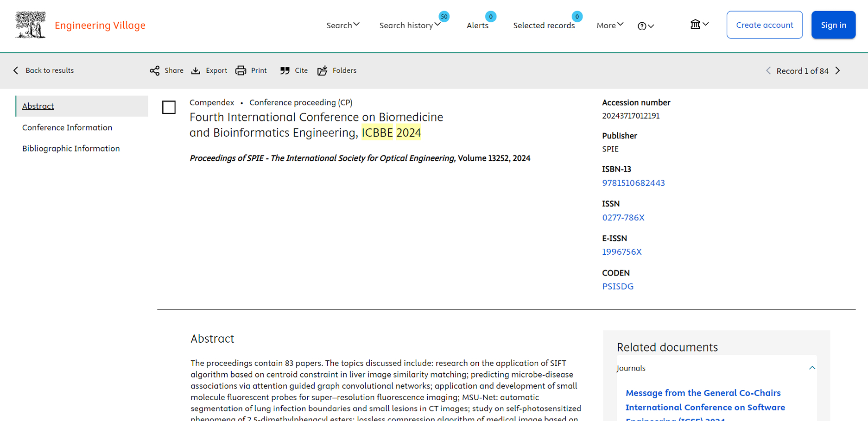Click the Engineering Village tree logo
Screen dimensions: 868x421
[31, 25]
